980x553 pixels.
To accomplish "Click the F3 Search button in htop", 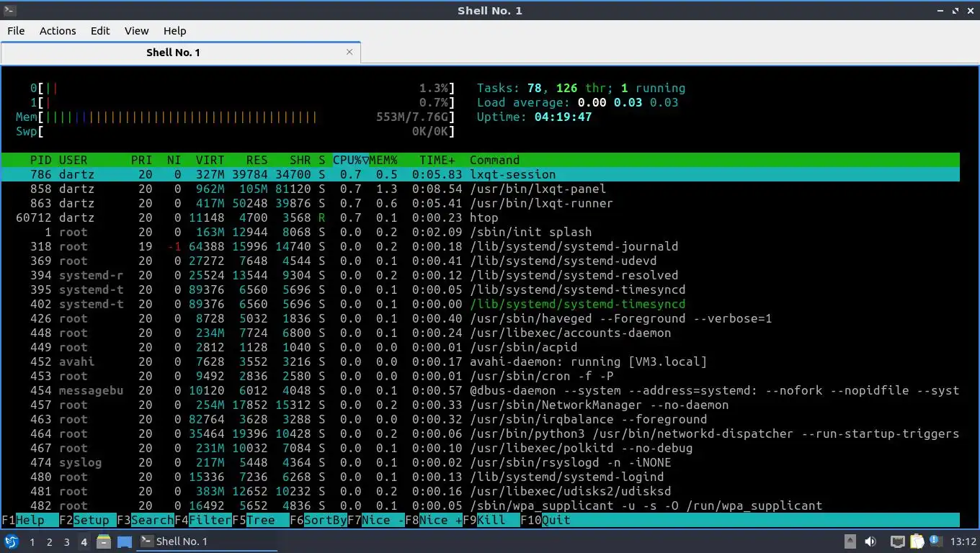I will click(145, 520).
